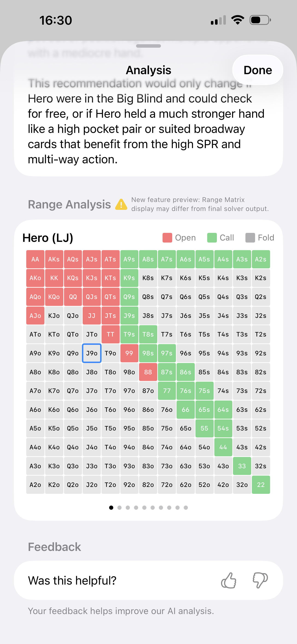Collapse the sheet using the top grab handle

pyautogui.click(x=148, y=46)
